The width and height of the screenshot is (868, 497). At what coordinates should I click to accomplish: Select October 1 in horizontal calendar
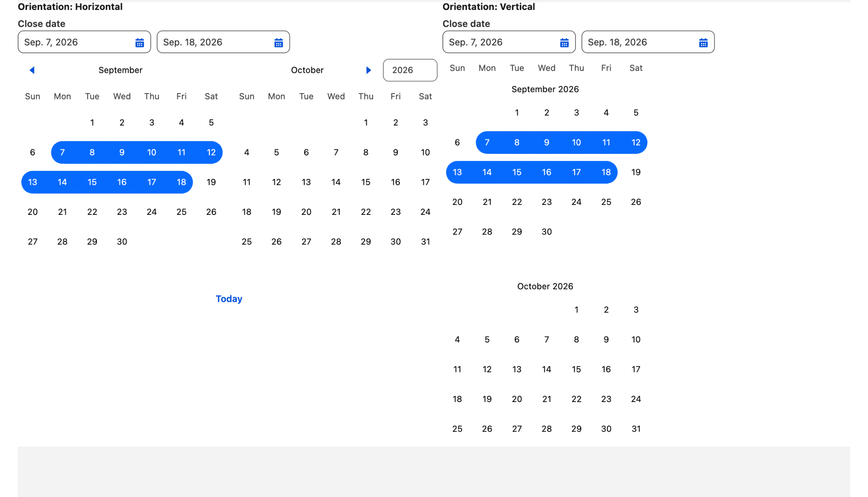click(x=366, y=123)
